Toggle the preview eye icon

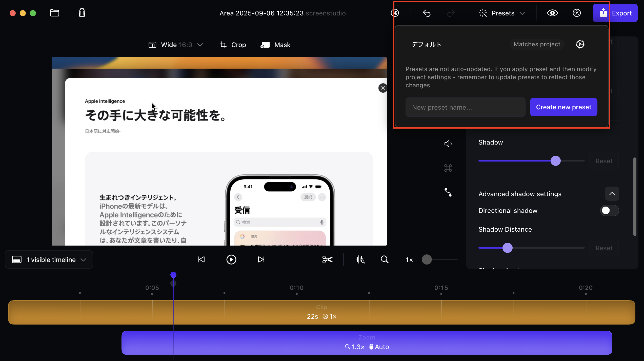pos(552,13)
